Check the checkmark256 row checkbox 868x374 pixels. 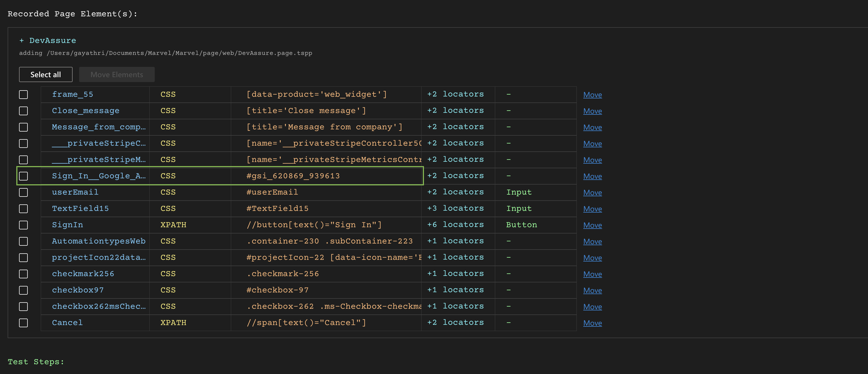click(x=23, y=274)
